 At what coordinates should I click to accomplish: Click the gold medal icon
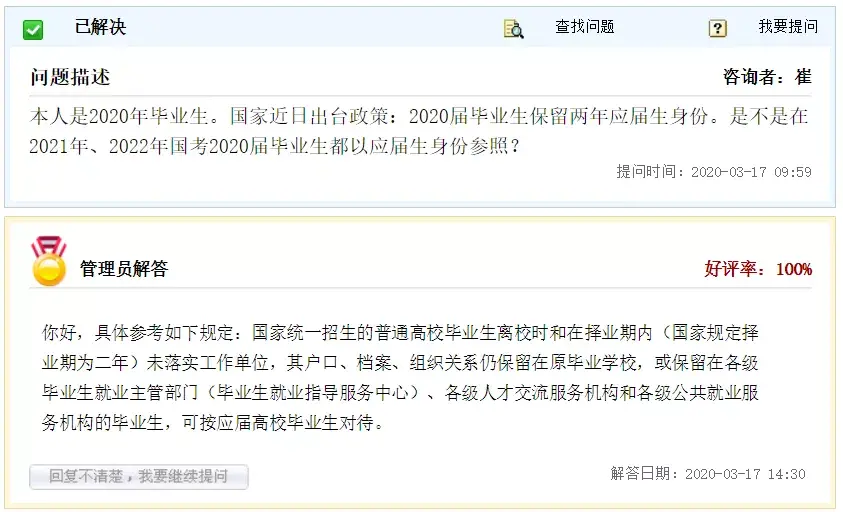(49, 261)
